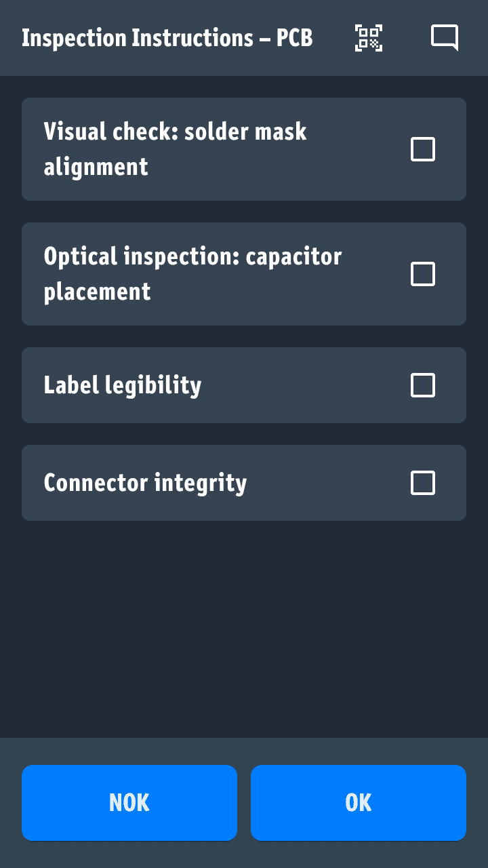
Task: Check the solder mask alignment checkbox
Action: point(422,149)
